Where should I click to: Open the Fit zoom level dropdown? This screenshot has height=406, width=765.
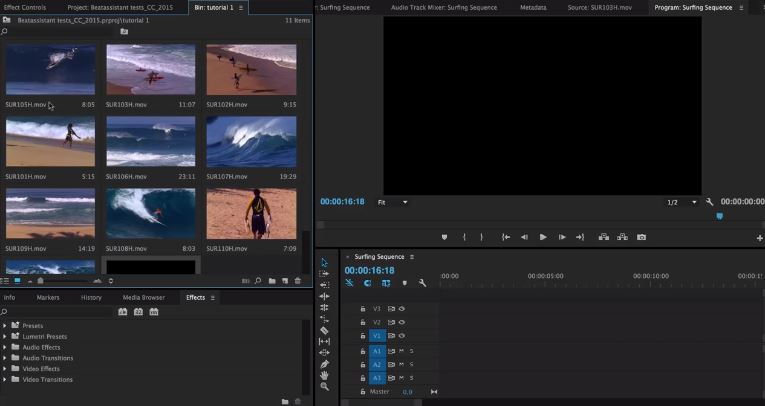click(392, 203)
